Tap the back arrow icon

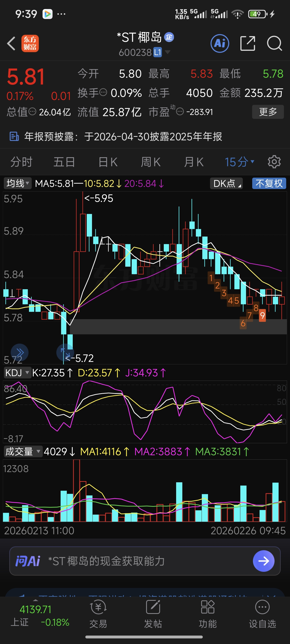click(x=11, y=43)
